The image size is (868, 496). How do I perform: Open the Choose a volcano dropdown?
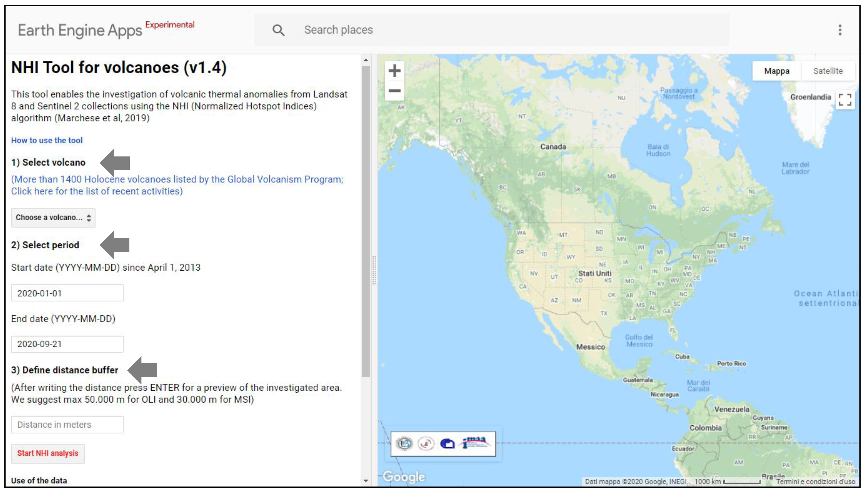[53, 218]
